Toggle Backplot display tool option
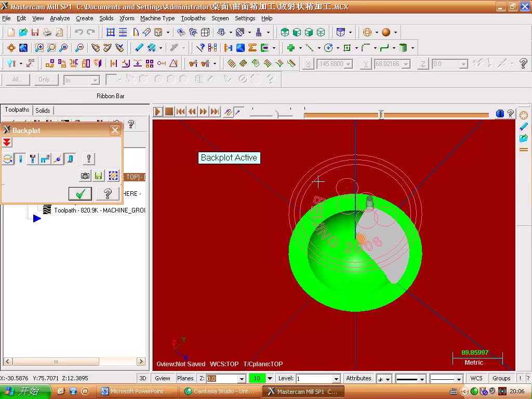Screen dimensions: 532x399 tap(20, 159)
